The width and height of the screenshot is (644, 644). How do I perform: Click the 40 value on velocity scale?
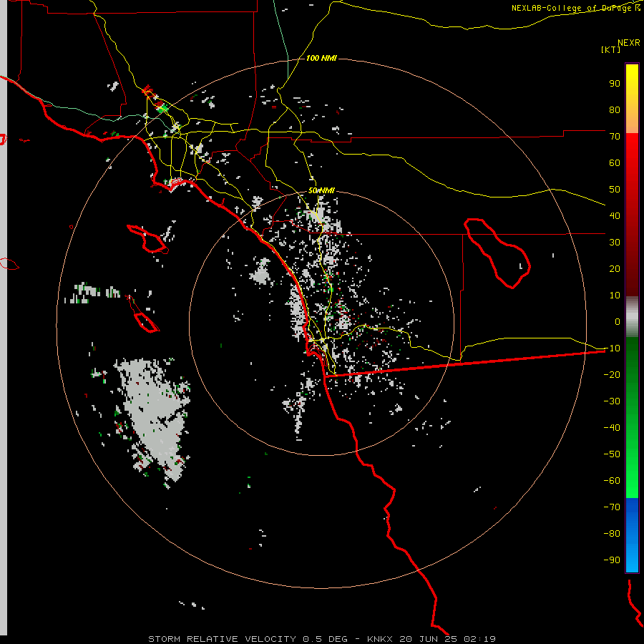click(x=615, y=216)
